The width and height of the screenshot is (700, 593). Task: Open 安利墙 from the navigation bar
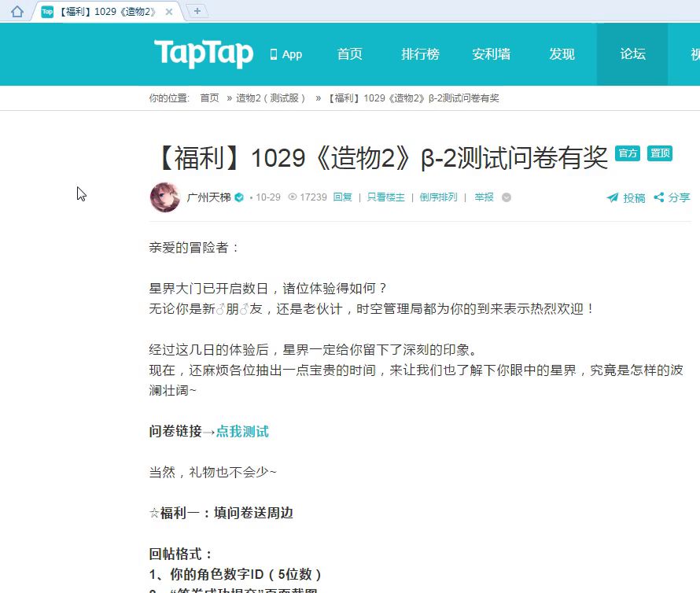pyautogui.click(x=491, y=54)
